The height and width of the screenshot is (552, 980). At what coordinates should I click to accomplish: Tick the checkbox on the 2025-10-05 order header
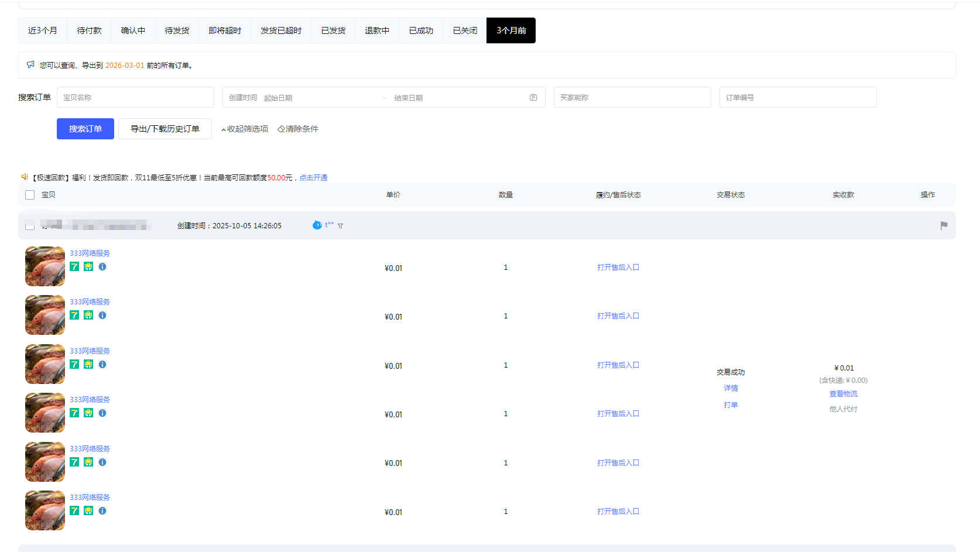(x=30, y=225)
